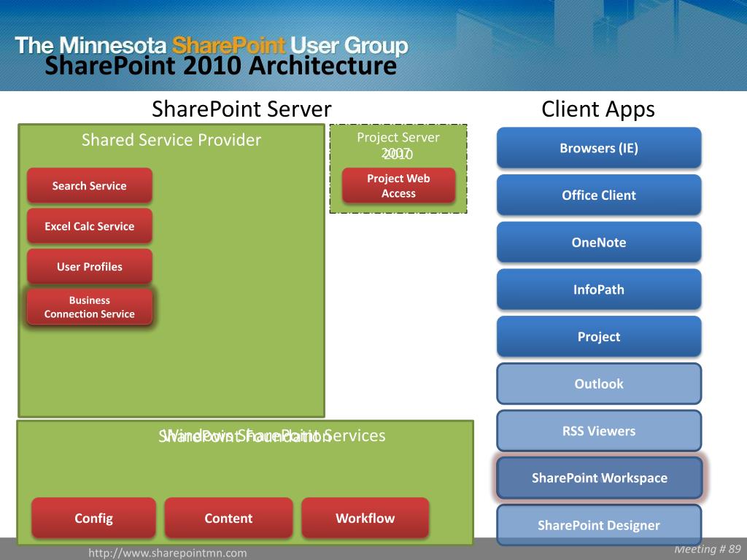This screenshot has width=747, height=560.
Task: Click the 'Shared Service Provider' heading
Action: pos(171,139)
